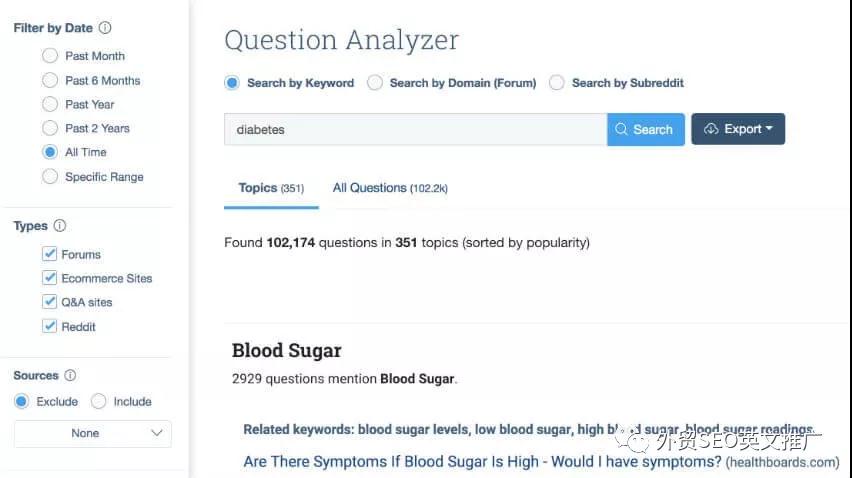The height and width of the screenshot is (478, 852).
Task: Click the Types info icon
Action: pyautogui.click(x=60, y=226)
